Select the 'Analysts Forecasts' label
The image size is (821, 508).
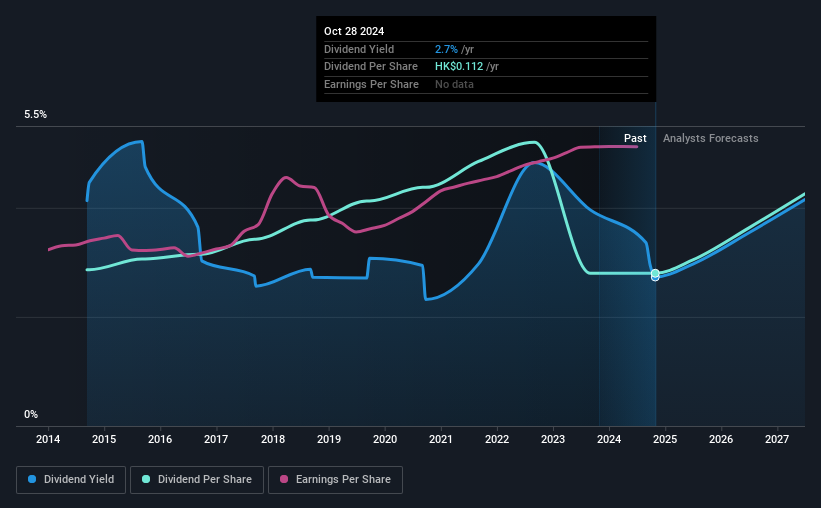(x=711, y=138)
